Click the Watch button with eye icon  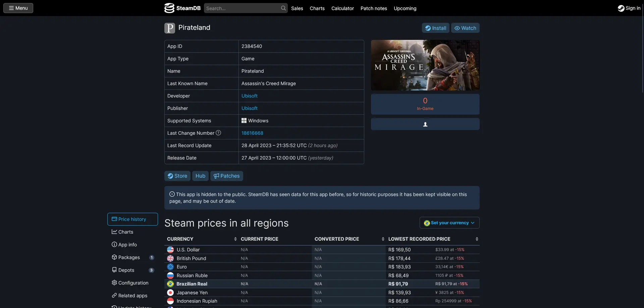point(465,28)
